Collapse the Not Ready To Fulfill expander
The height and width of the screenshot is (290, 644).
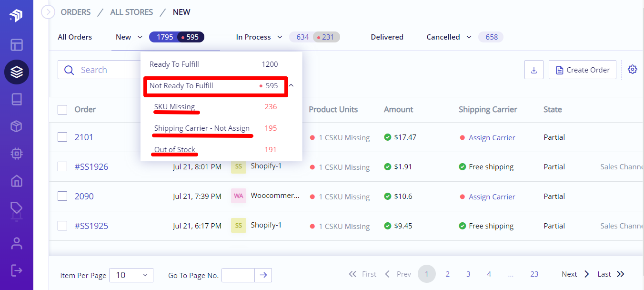click(x=291, y=86)
